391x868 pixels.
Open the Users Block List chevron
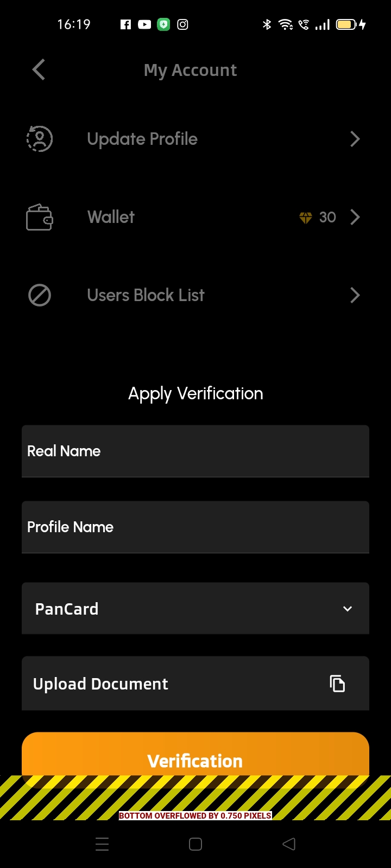click(x=355, y=296)
